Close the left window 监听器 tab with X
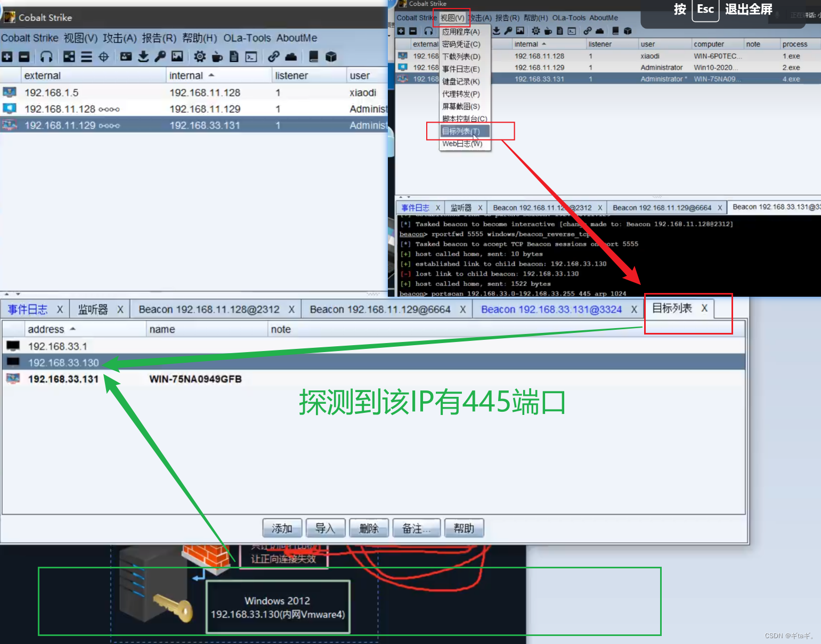The height and width of the screenshot is (644, 821). point(120,309)
